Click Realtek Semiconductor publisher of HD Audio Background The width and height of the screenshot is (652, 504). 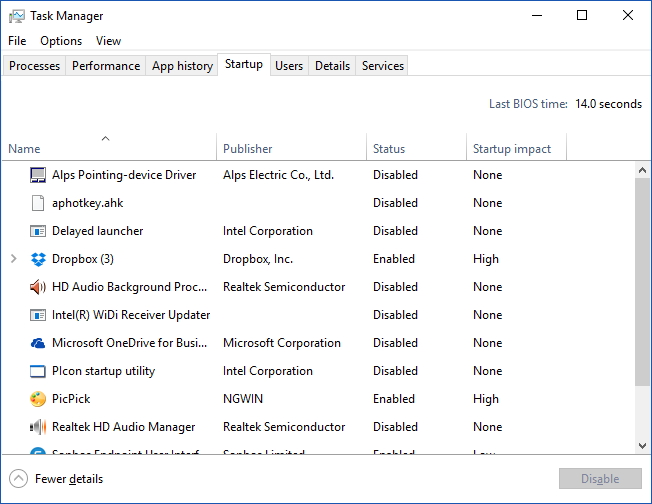(x=284, y=287)
